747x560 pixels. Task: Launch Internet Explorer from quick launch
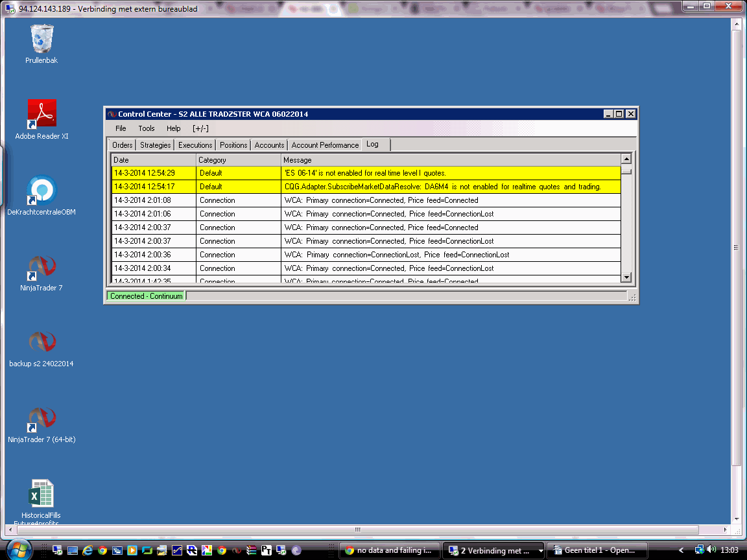coord(87,550)
